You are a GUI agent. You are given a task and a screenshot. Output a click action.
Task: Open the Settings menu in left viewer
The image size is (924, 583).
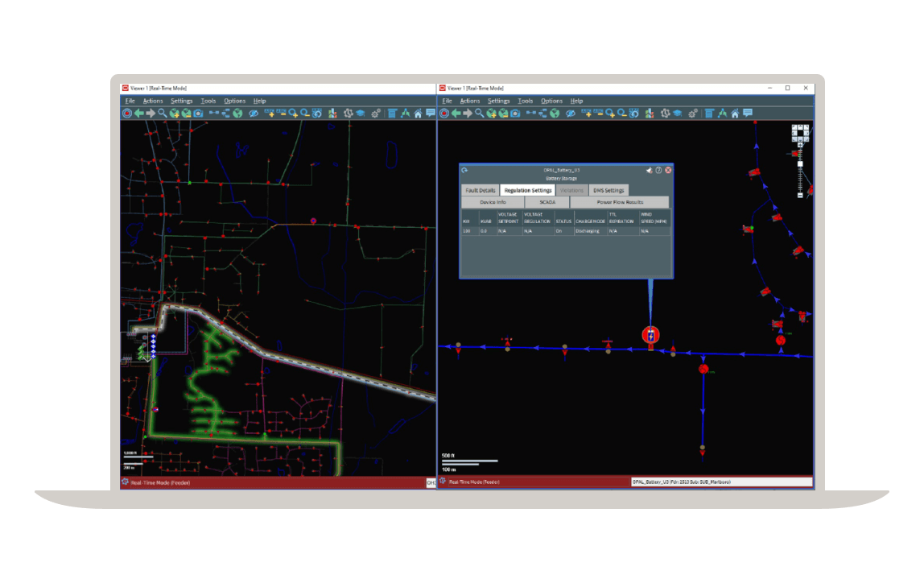coord(182,101)
